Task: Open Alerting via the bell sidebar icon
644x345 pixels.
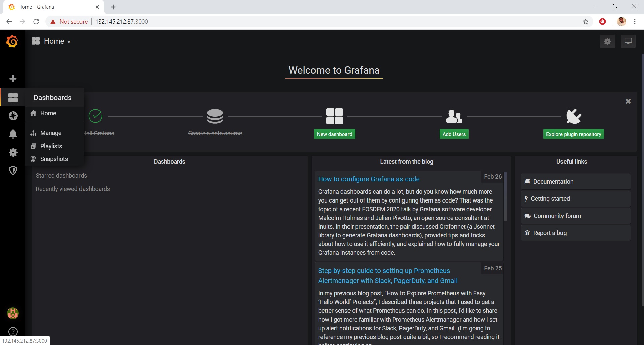Action: point(13,134)
